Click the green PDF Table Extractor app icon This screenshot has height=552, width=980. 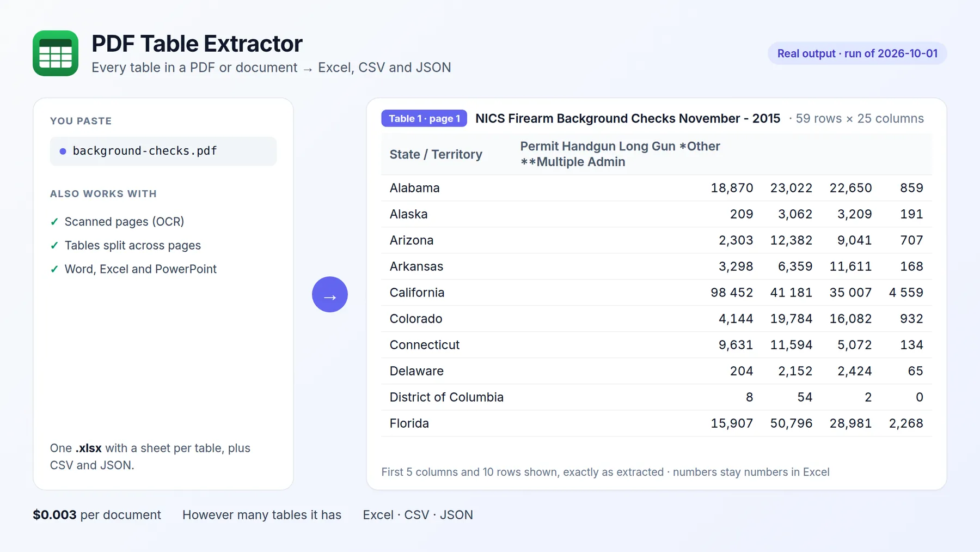[56, 53]
